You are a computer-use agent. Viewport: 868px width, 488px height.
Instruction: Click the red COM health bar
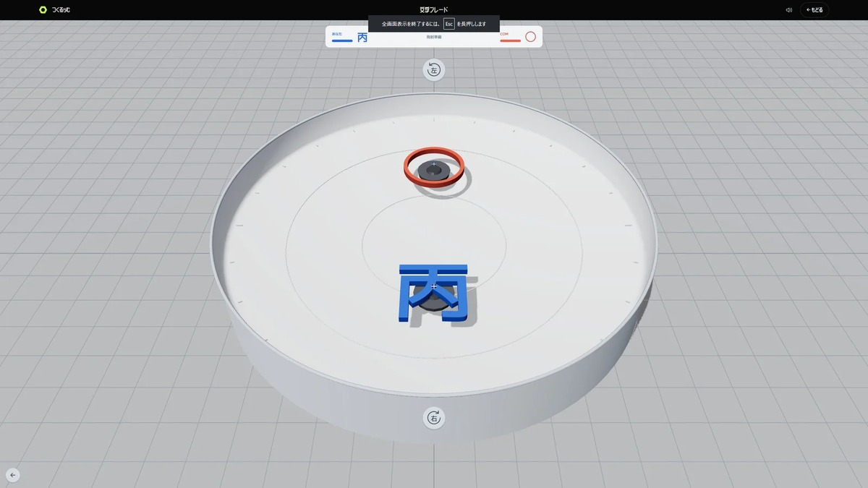(510, 40)
